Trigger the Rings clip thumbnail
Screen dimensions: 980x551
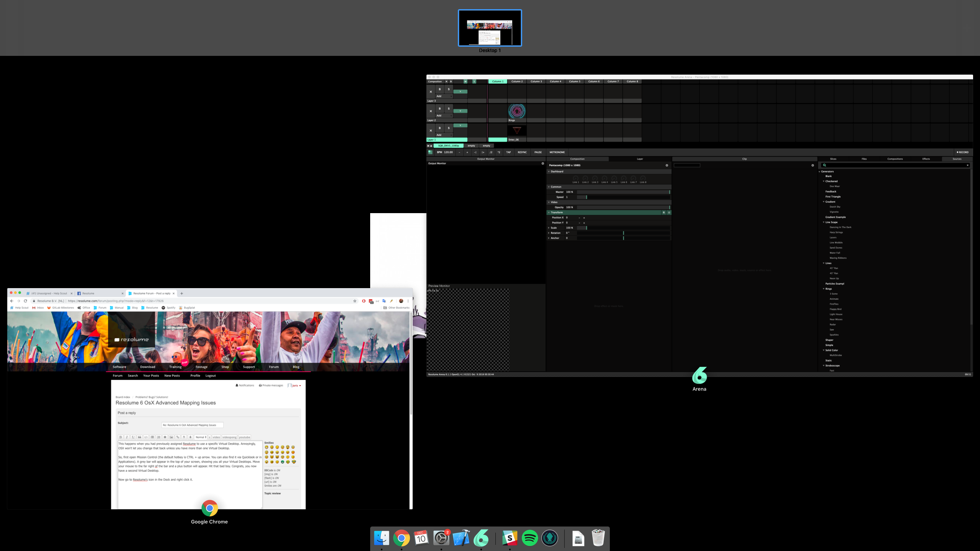pyautogui.click(x=517, y=111)
